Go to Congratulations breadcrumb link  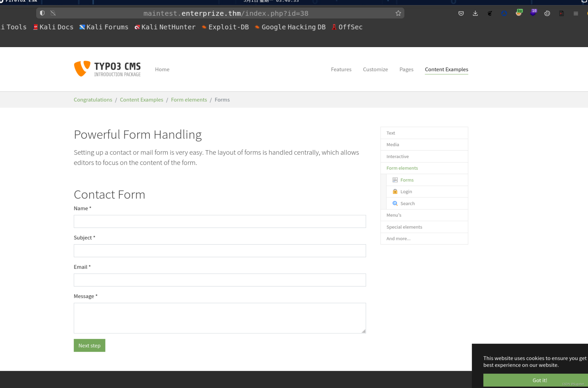(93, 100)
